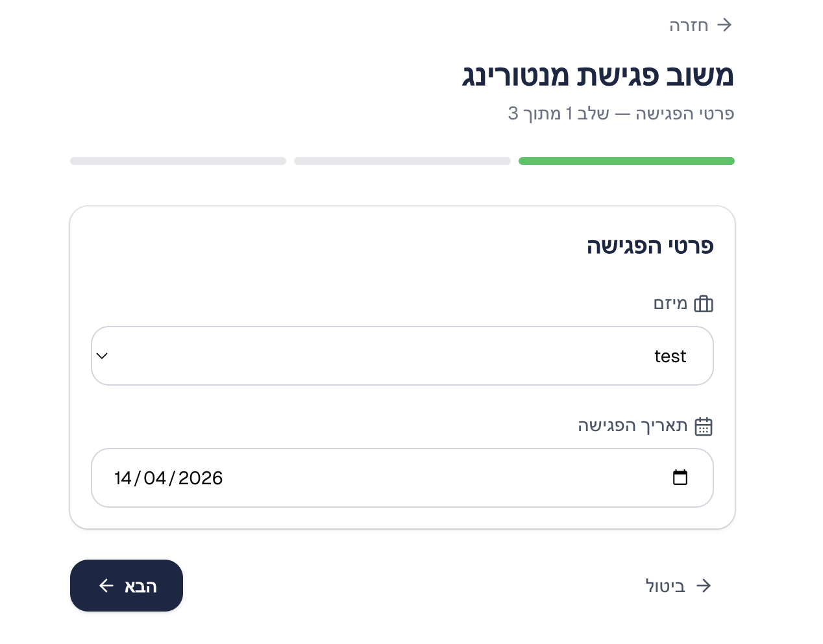
Task: Click the leftmost gray progress segment
Action: [x=178, y=161]
